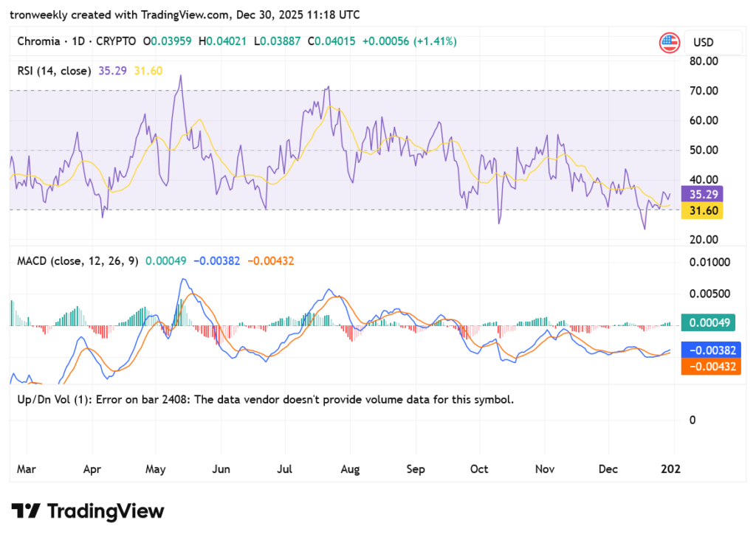
Task: Click the blue MACD value -0.00382 in legend
Action: point(216,261)
